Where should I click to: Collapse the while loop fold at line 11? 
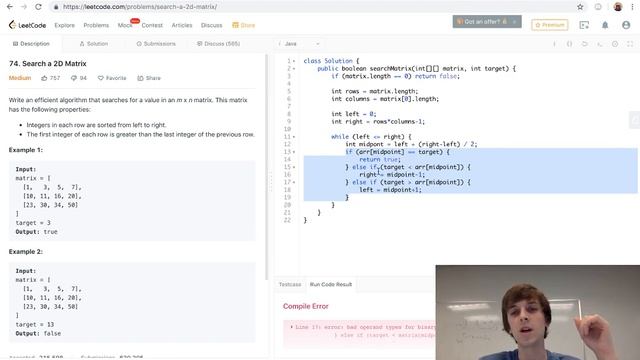tap(294, 137)
